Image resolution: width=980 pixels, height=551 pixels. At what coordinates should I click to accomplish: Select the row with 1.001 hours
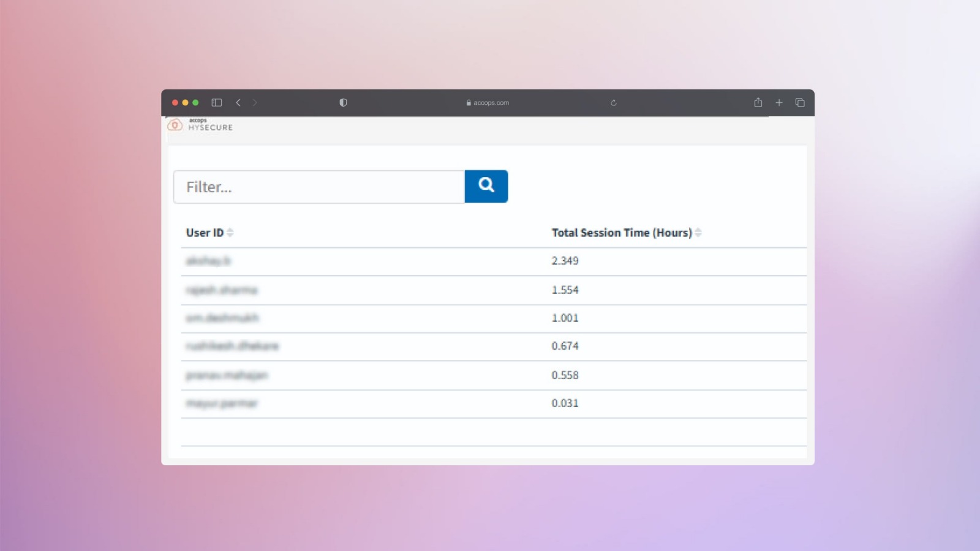coord(493,318)
